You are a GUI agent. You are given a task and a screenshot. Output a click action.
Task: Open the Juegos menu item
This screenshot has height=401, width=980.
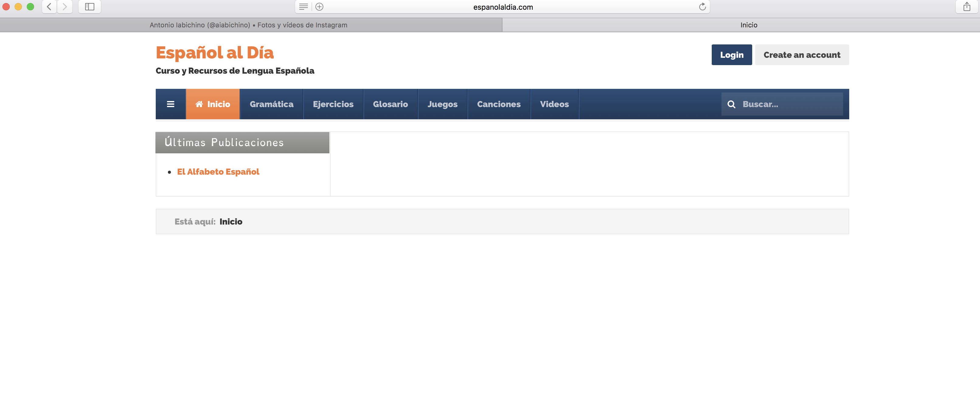click(x=442, y=104)
